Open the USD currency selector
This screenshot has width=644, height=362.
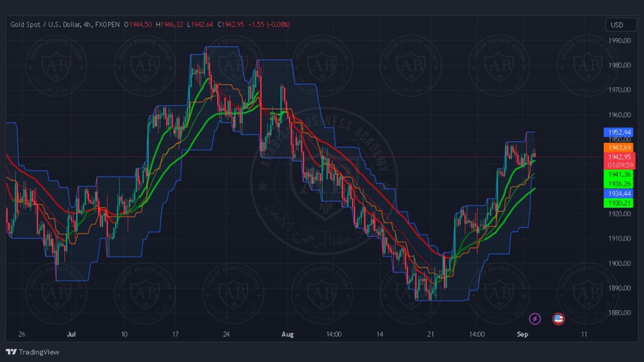coord(620,25)
